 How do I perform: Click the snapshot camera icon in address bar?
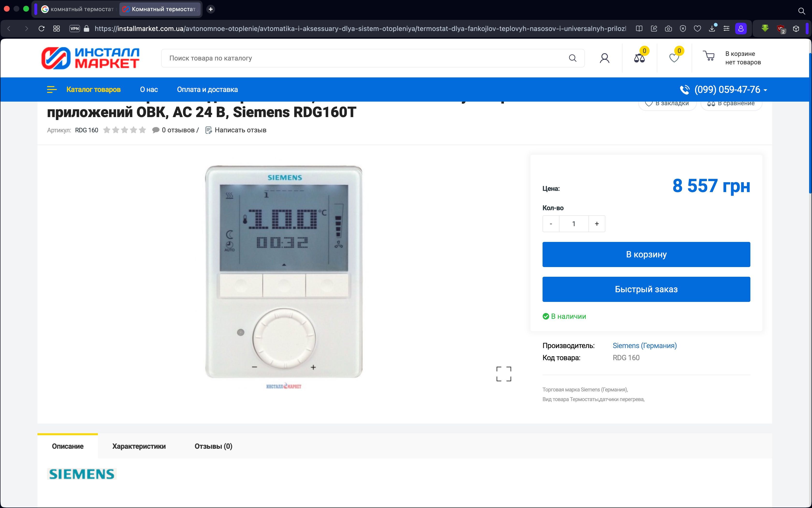668,29
